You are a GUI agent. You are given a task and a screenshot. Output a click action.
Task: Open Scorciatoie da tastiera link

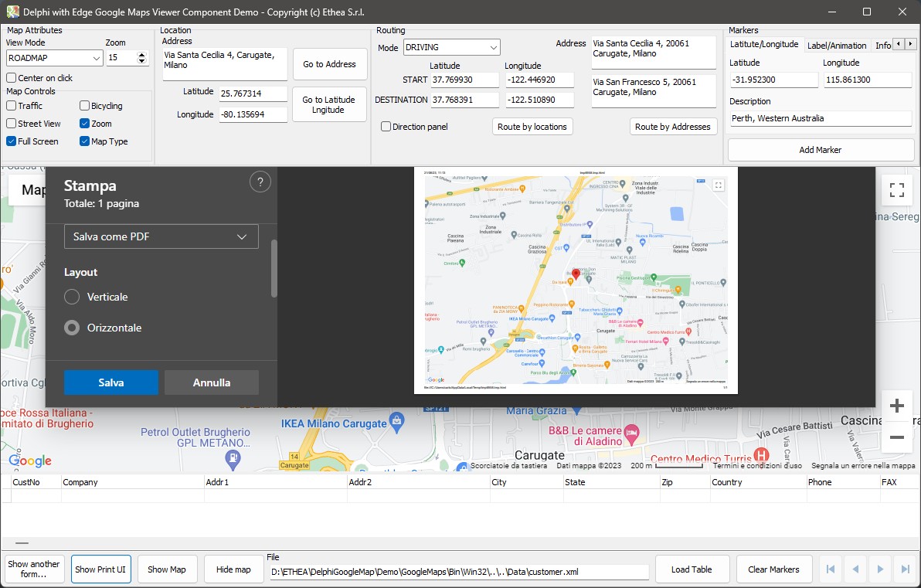tap(508, 465)
